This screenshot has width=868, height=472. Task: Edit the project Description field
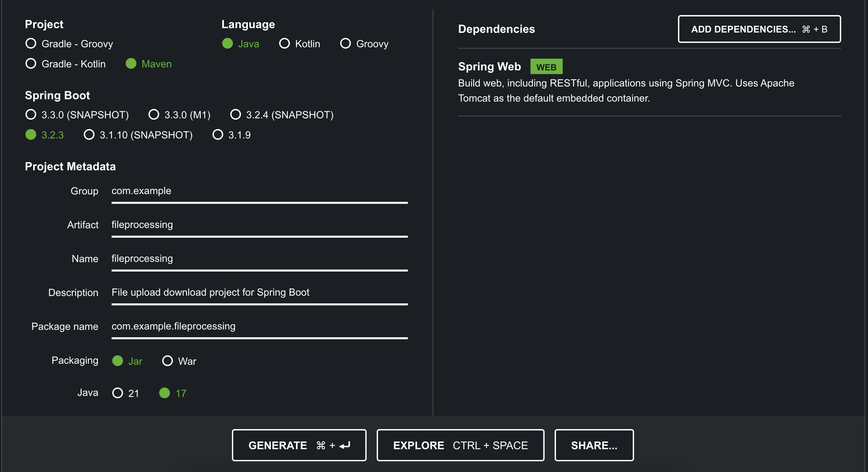coord(259,293)
